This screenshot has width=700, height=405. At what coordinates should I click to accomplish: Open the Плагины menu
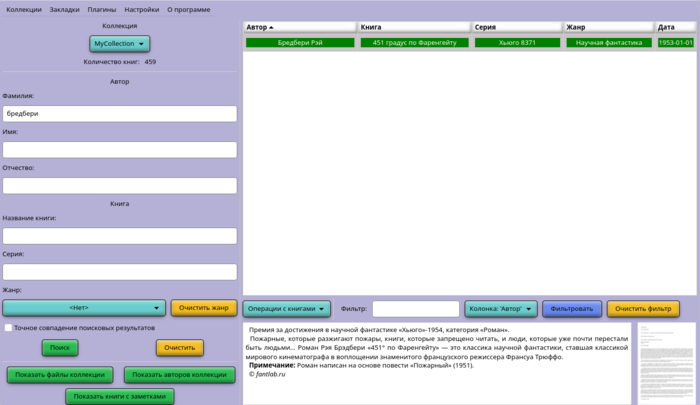tap(102, 9)
